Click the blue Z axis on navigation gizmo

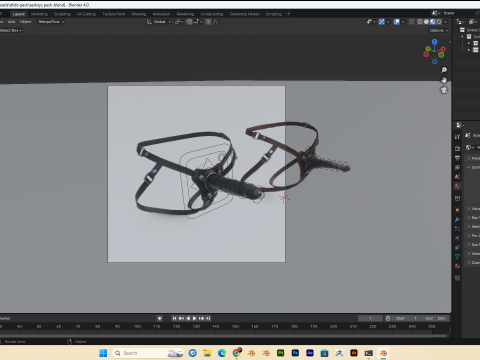(434, 42)
